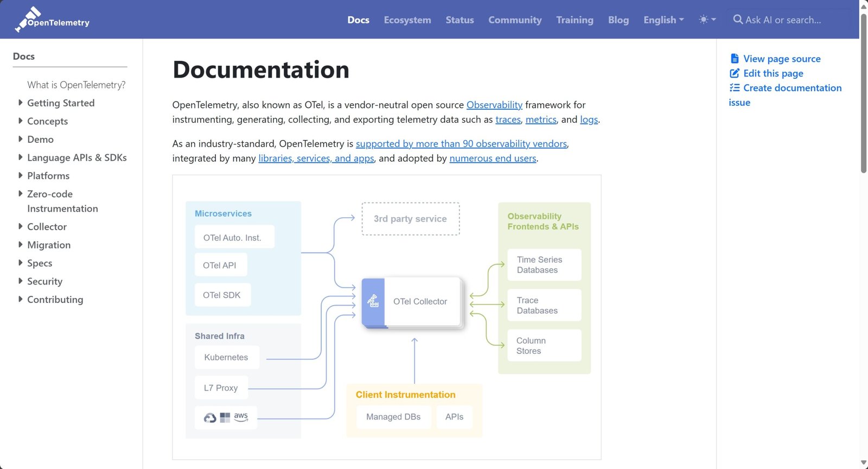Click the Documentation page heading
Screen dimensions: 868x469
pyautogui.click(x=261, y=69)
